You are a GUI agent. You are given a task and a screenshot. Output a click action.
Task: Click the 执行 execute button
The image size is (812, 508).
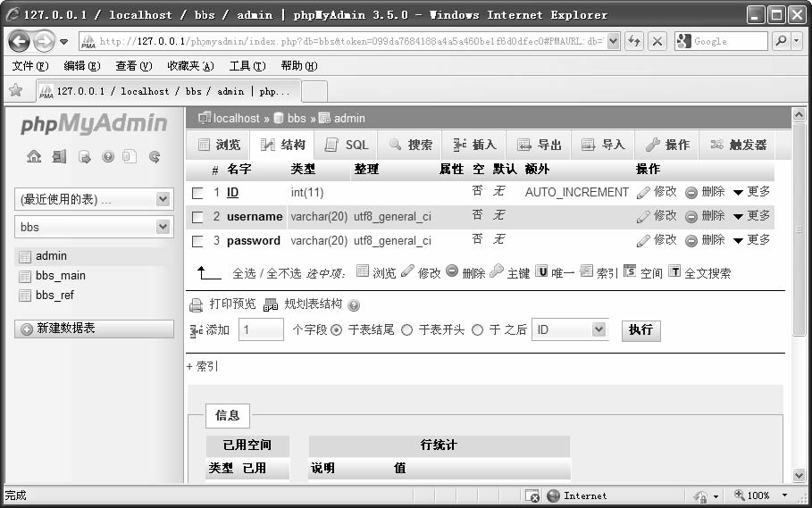pos(640,330)
